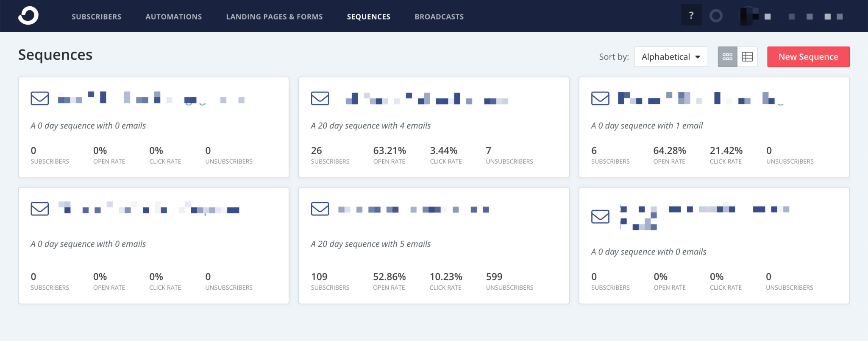This screenshot has height=341, width=868.
Task: Open Automations in navigation
Action: pyautogui.click(x=174, y=17)
